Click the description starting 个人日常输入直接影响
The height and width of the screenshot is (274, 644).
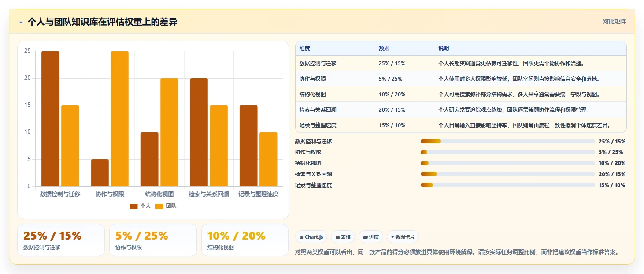click(524, 125)
